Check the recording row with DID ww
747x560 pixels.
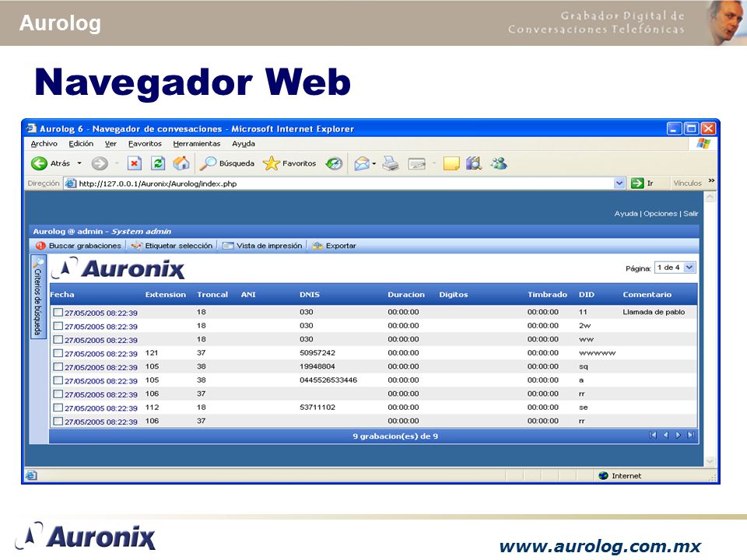pyautogui.click(x=58, y=340)
